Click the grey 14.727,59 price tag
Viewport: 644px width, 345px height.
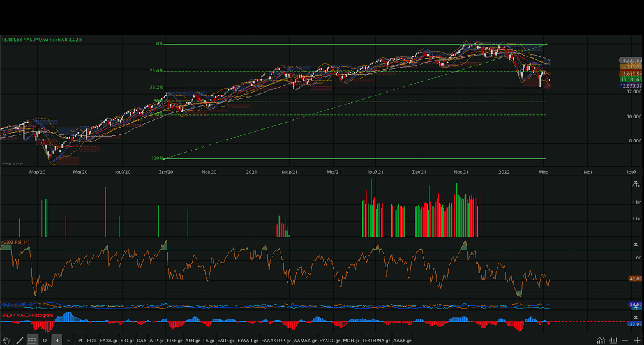(631, 61)
